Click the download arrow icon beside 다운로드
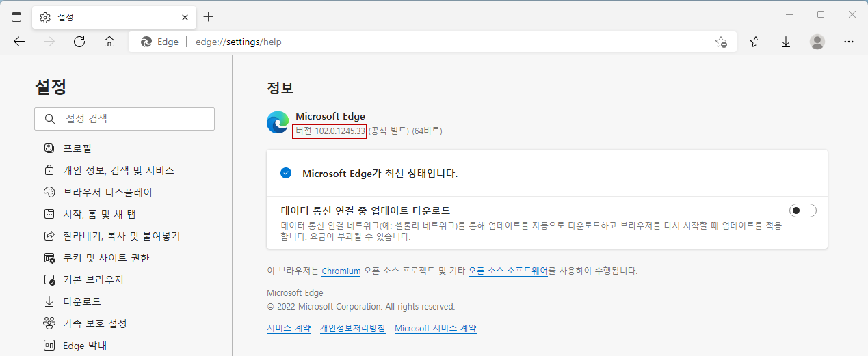This screenshot has height=356, width=868. click(x=49, y=301)
